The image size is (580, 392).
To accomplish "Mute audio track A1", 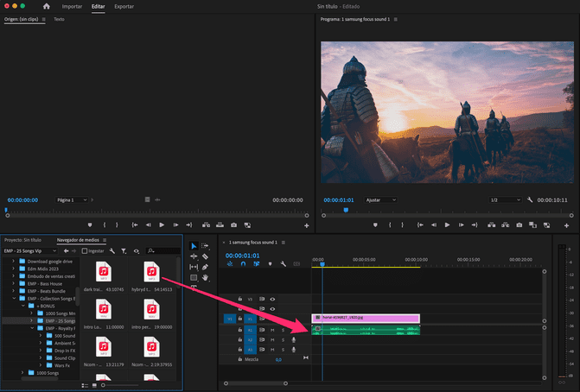I will coord(272,329).
